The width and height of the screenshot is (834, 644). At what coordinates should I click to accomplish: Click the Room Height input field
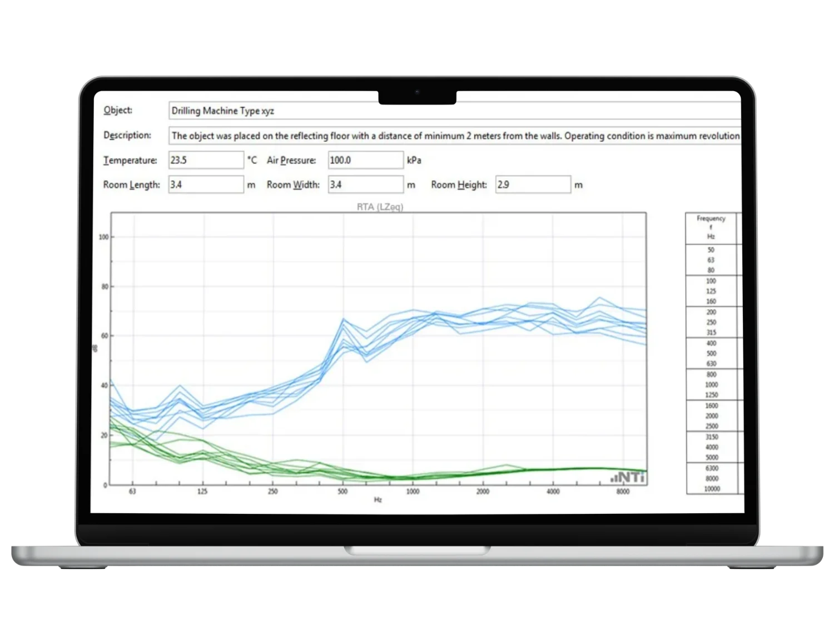tap(533, 185)
